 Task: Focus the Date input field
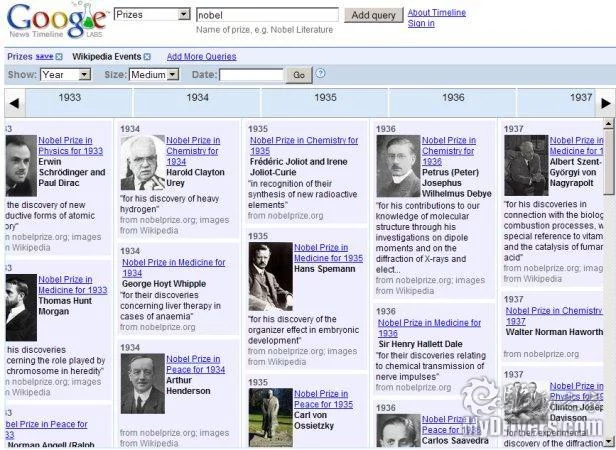(x=251, y=75)
